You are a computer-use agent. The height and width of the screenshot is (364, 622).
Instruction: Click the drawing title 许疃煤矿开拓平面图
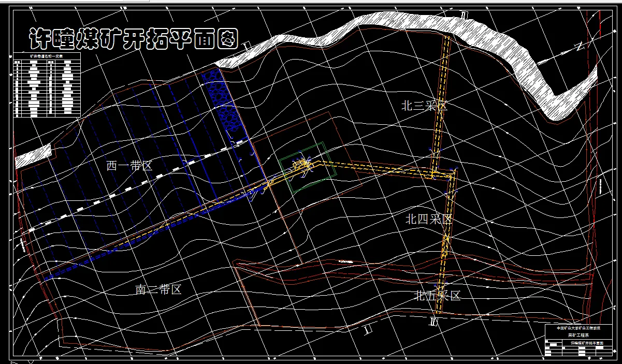[x=133, y=39]
